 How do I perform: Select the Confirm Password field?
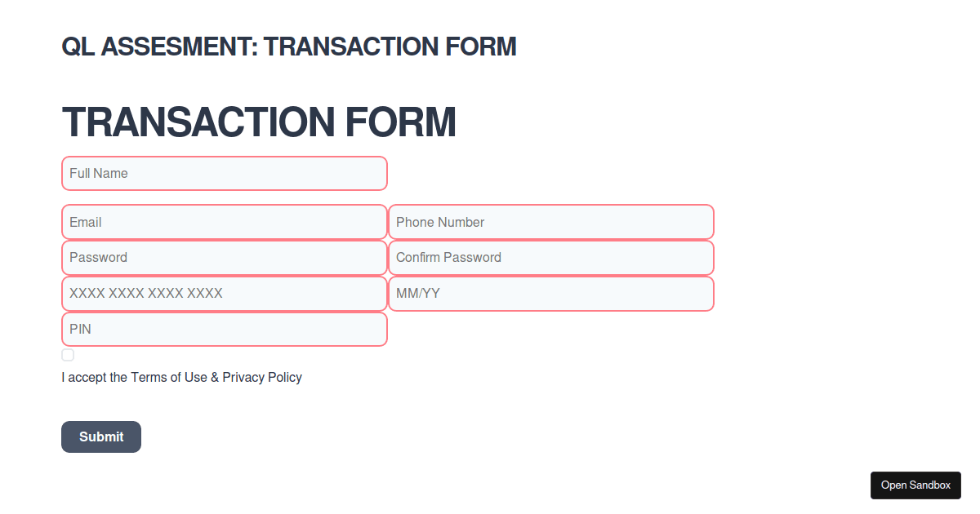(551, 257)
